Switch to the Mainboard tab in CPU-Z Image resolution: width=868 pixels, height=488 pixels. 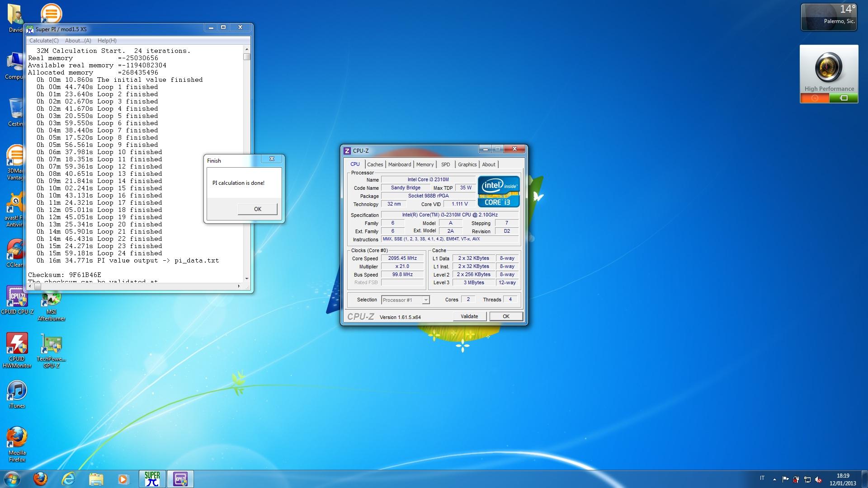(x=400, y=164)
